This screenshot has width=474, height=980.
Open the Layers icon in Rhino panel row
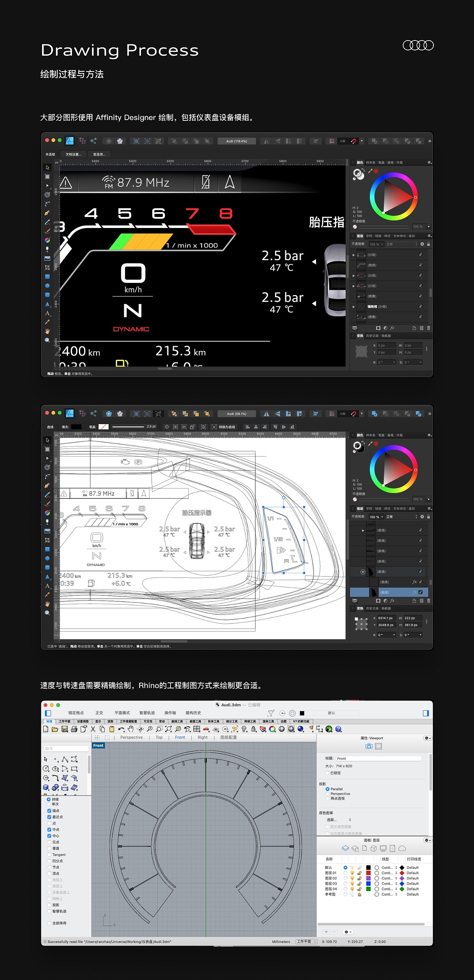click(345, 848)
